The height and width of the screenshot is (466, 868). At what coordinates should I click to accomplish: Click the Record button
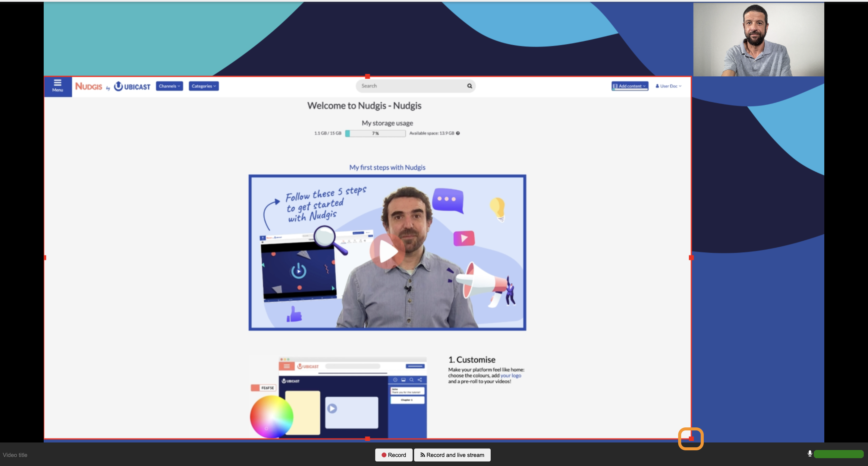coord(394,455)
